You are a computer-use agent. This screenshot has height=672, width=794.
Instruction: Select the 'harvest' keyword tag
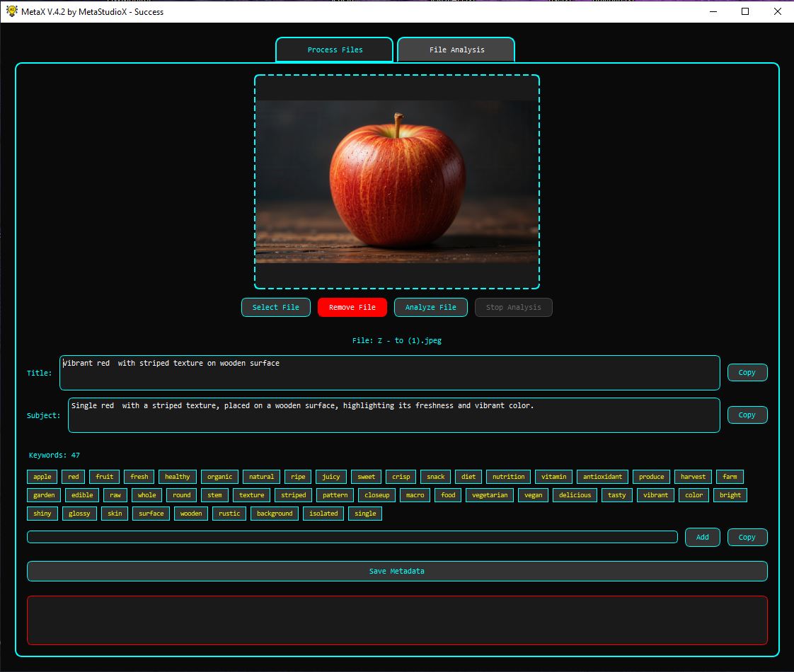coord(693,477)
